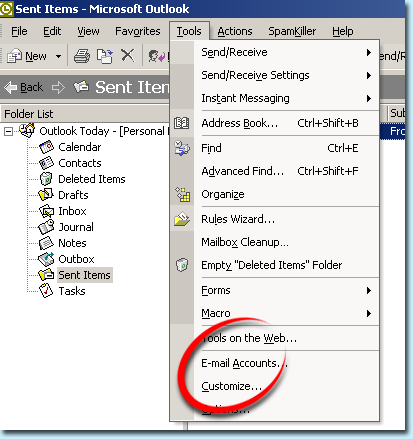Collapse the Outlook Today tree node

[8, 132]
